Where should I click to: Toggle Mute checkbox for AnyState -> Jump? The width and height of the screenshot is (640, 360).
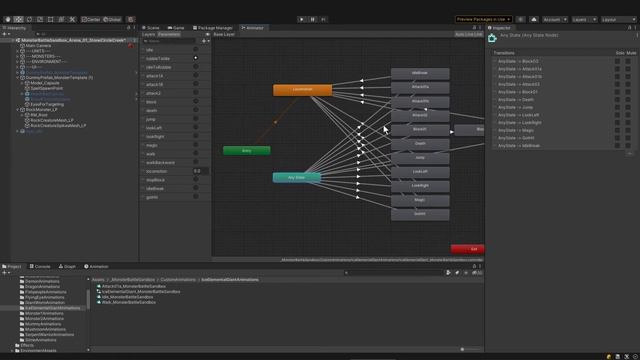[628, 107]
